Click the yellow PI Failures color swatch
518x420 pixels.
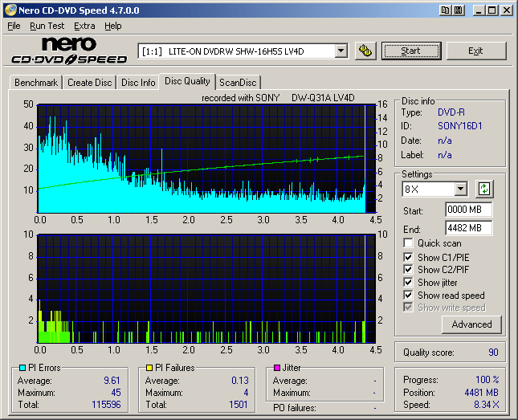click(x=149, y=368)
